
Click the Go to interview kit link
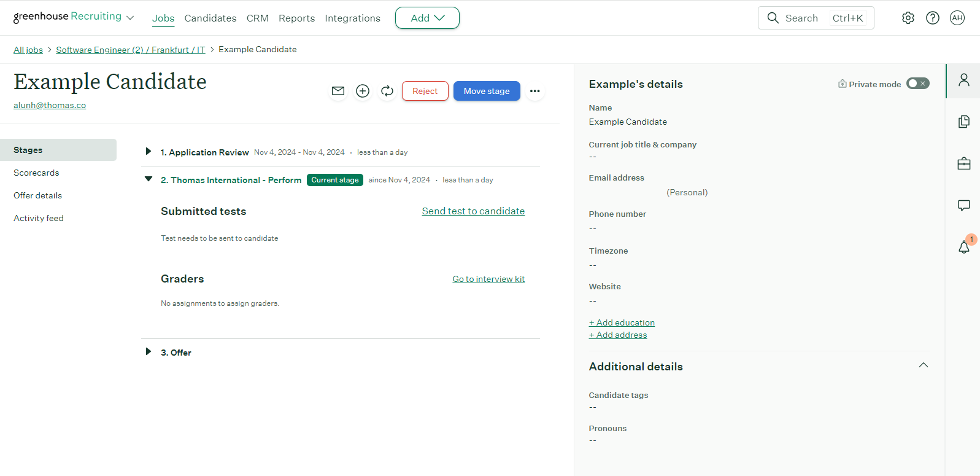point(488,279)
